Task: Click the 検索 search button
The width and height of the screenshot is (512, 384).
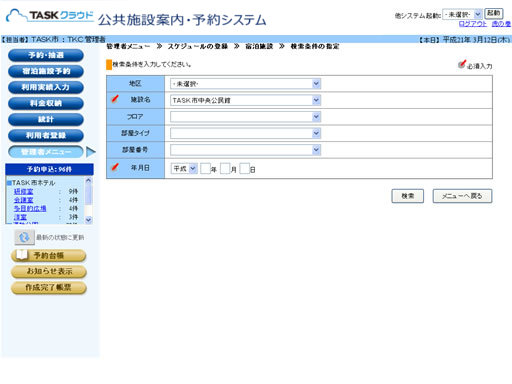Action: tap(408, 196)
